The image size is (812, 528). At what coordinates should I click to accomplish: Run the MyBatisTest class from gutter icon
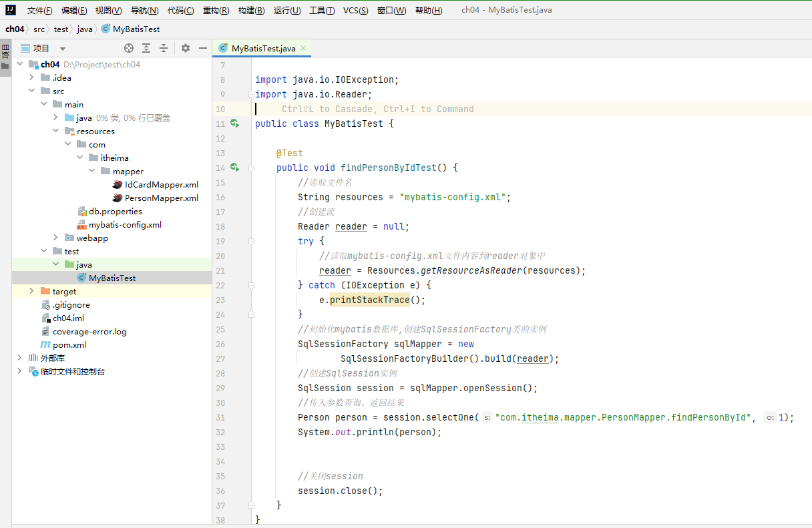pos(234,123)
